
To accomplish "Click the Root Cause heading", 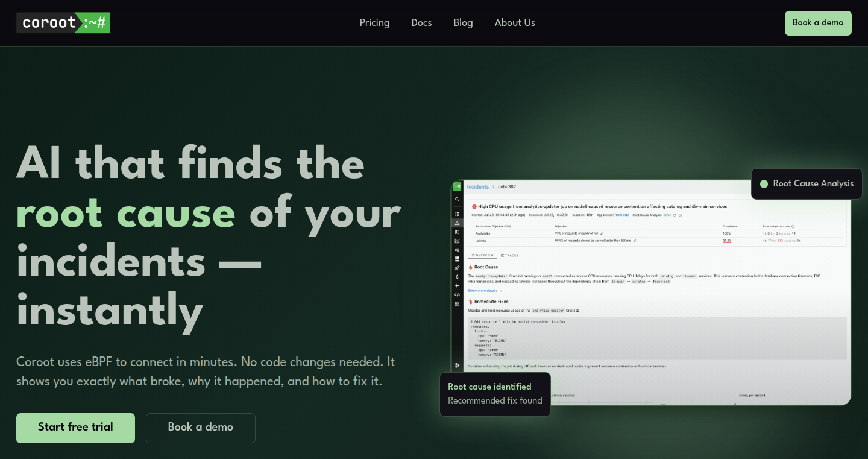I will pos(486,267).
